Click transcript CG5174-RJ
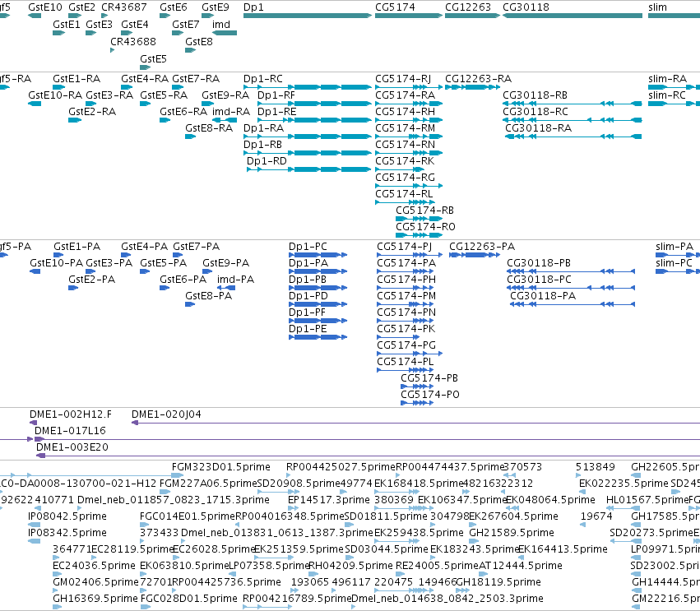The width and height of the screenshot is (700, 611). pos(409,87)
